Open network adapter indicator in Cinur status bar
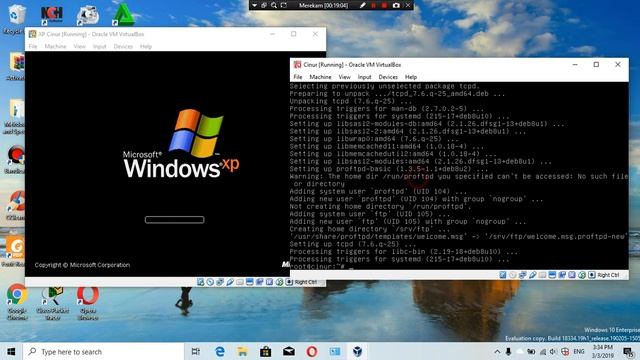The image size is (640, 360). point(523,275)
